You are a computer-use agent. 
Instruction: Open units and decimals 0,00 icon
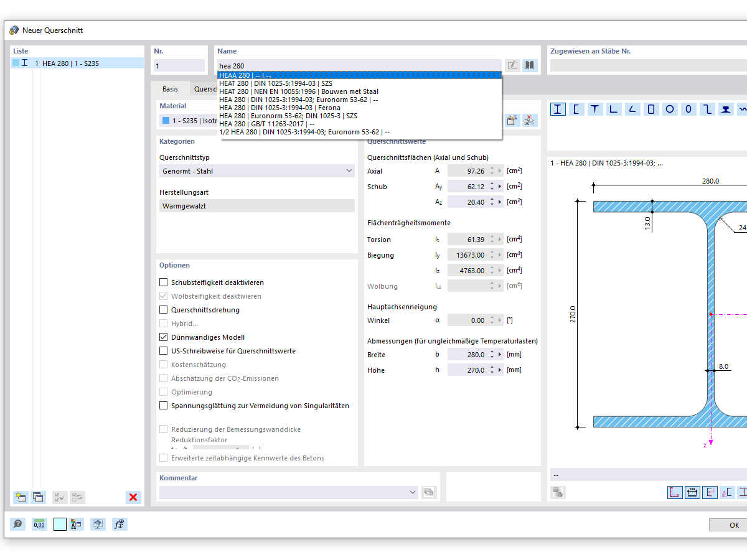pos(39,525)
